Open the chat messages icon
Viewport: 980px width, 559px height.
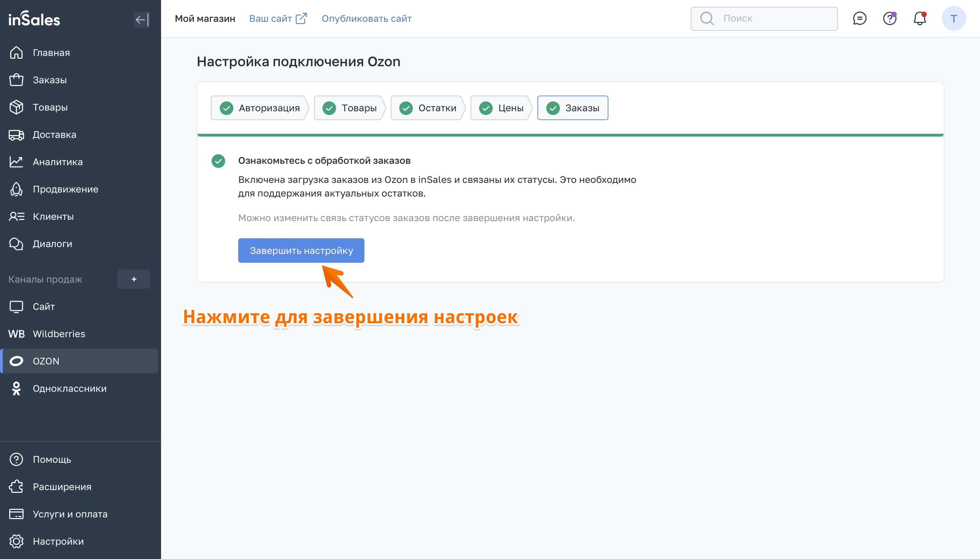pos(859,18)
